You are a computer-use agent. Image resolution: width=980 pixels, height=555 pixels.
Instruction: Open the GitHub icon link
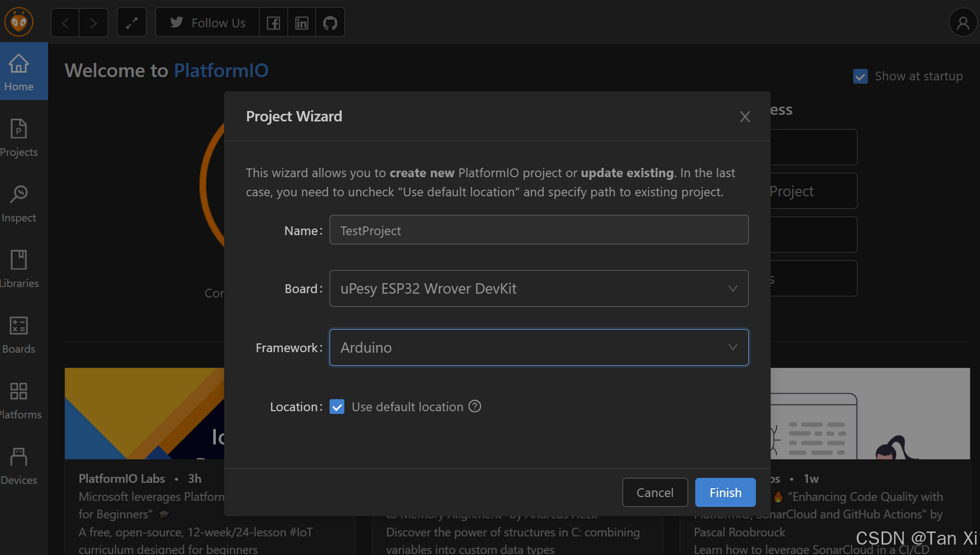pyautogui.click(x=330, y=22)
